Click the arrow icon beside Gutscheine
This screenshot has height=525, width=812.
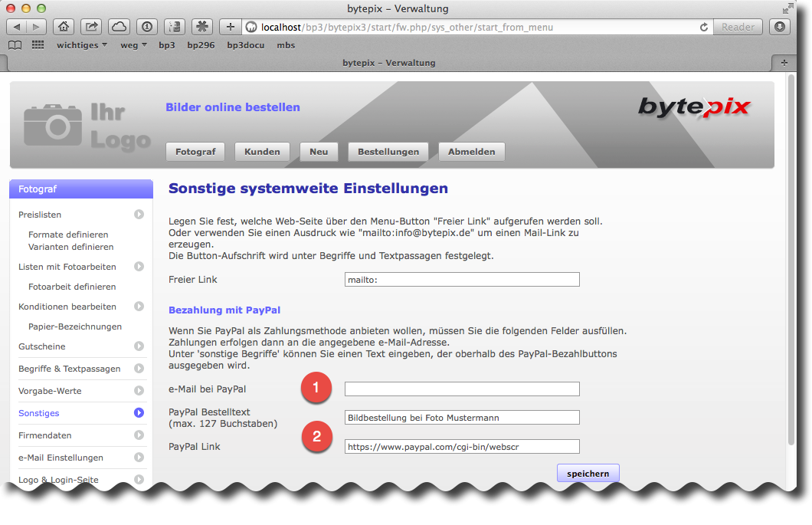139,346
